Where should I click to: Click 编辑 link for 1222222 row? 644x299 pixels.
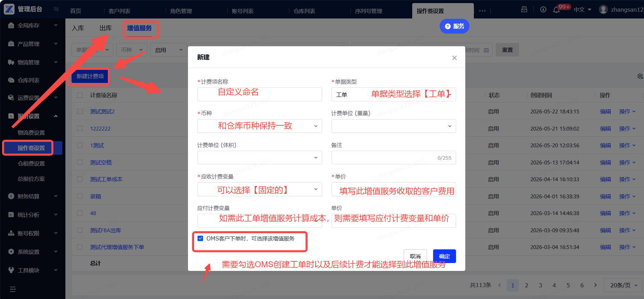pos(605,128)
